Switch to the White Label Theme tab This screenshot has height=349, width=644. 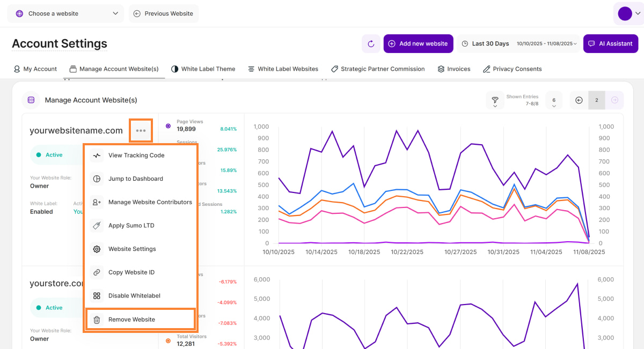click(x=203, y=69)
